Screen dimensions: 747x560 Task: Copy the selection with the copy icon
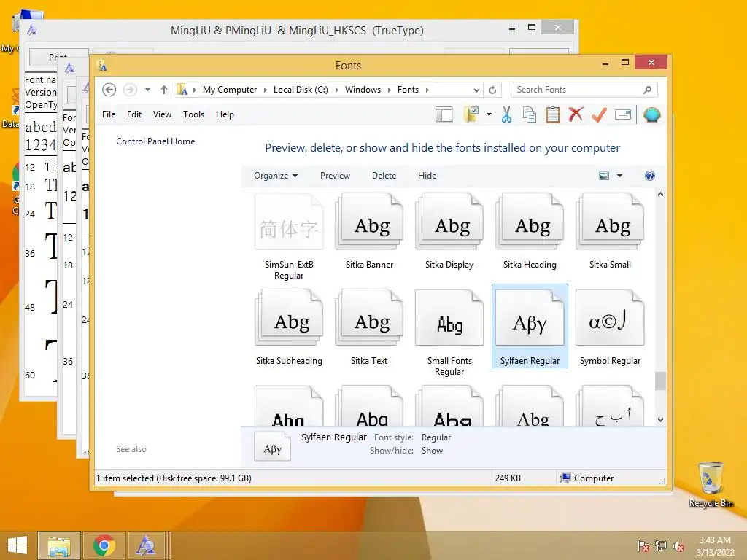click(530, 114)
